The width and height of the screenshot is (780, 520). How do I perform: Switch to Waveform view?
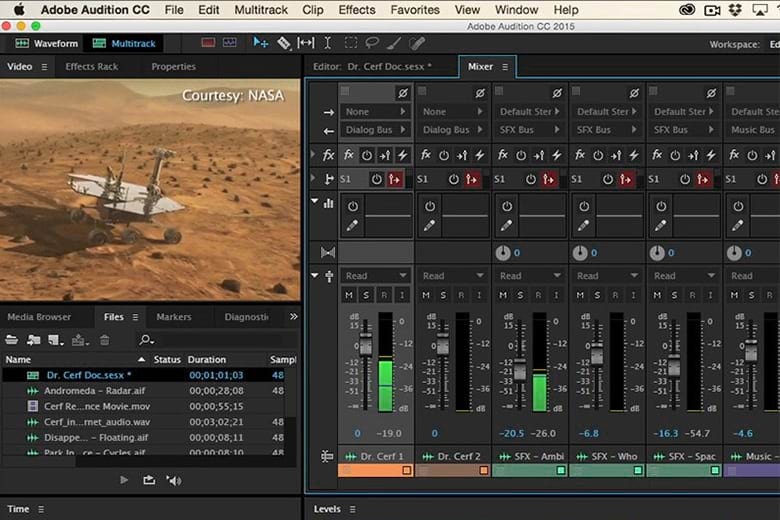coord(46,44)
